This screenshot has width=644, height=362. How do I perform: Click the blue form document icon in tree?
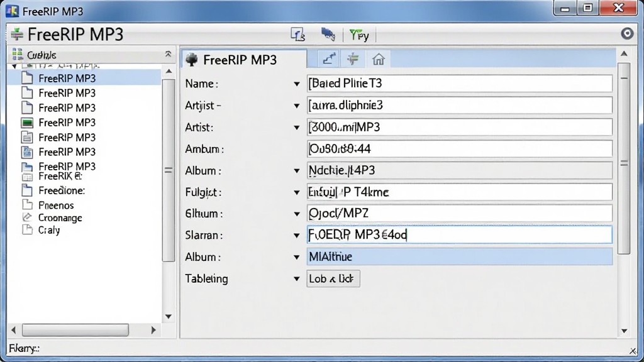27,152
